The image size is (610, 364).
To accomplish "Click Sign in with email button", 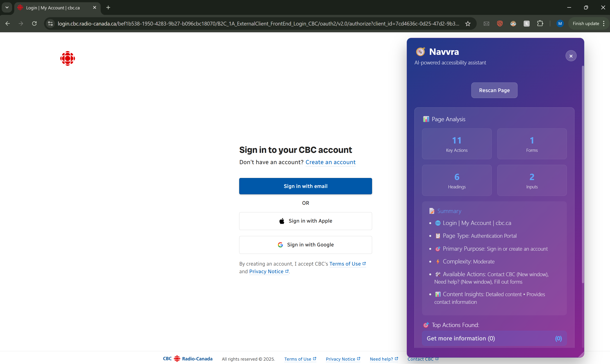I will point(305,186).
